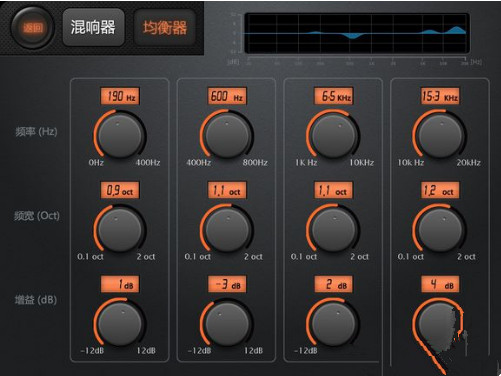Click the round orange back button
Viewport: 501px width, 376px height.
click(x=32, y=28)
